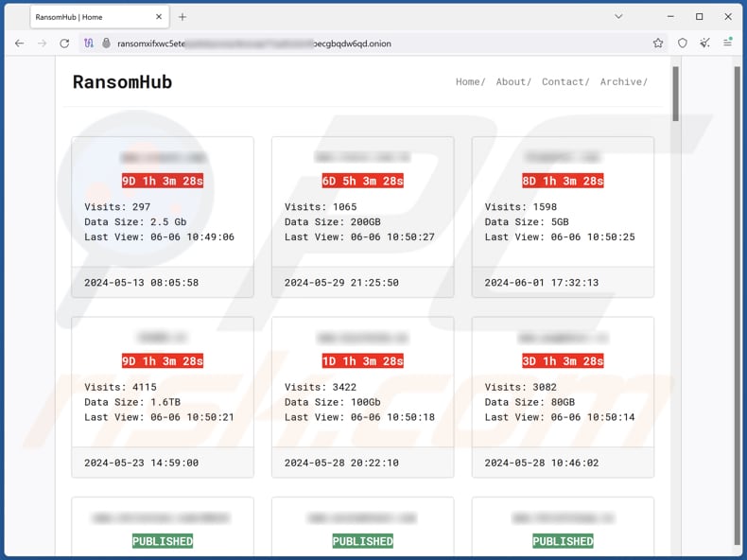Open a new tab with the plus button
Image resolution: width=747 pixels, height=560 pixels.
tap(182, 17)
